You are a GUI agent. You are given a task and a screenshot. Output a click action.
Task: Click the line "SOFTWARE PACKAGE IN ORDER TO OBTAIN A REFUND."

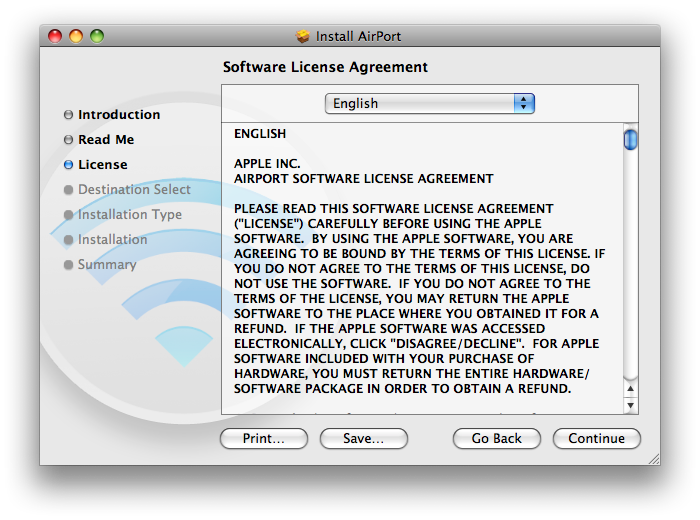403,389
